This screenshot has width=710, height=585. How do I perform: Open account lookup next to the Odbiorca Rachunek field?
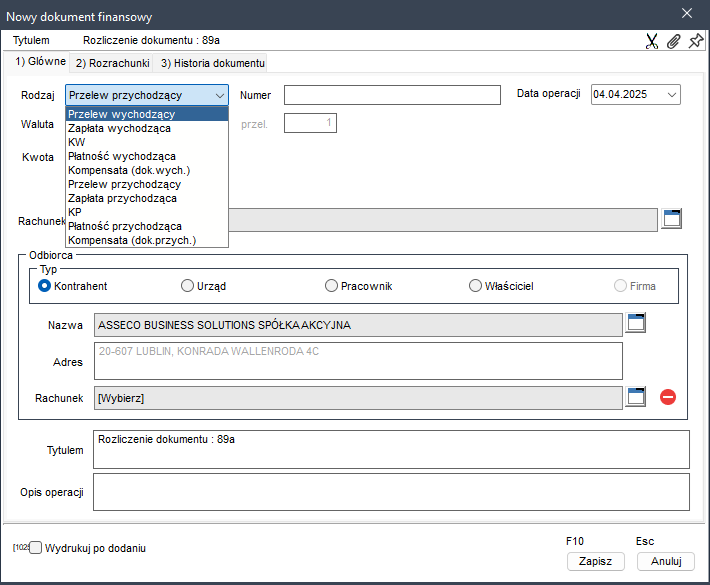coord(636,397)
